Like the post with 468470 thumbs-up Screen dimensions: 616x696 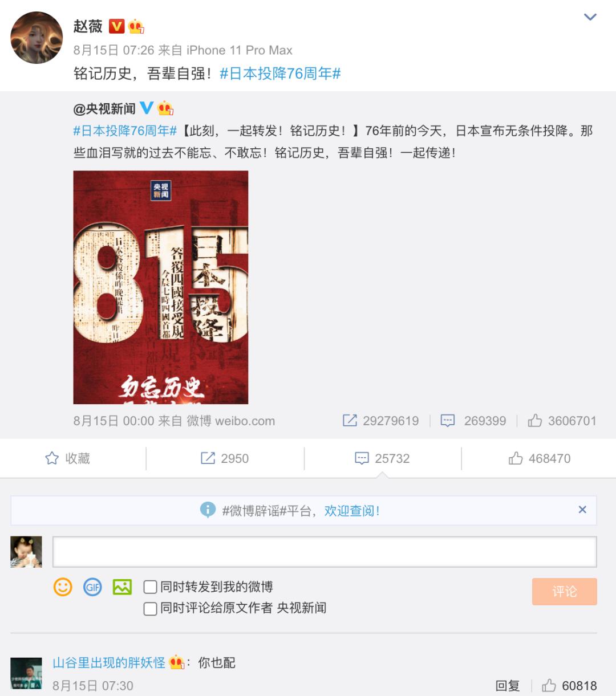click(x=540, y=458)
